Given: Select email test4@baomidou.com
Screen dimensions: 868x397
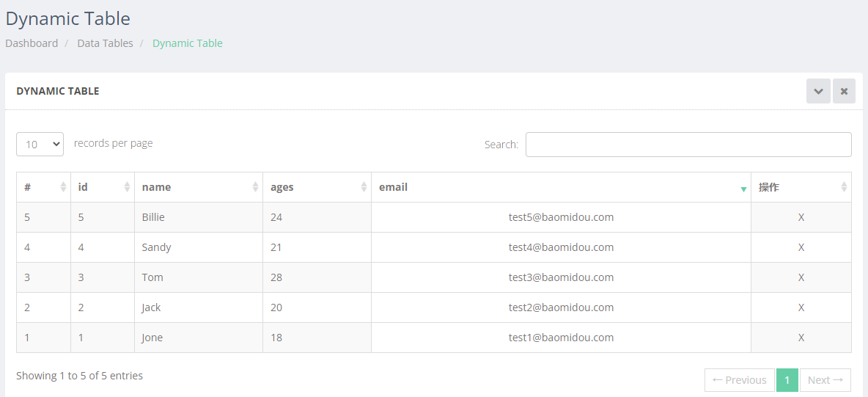Looking at the screenshot, I should pos(562,247).
